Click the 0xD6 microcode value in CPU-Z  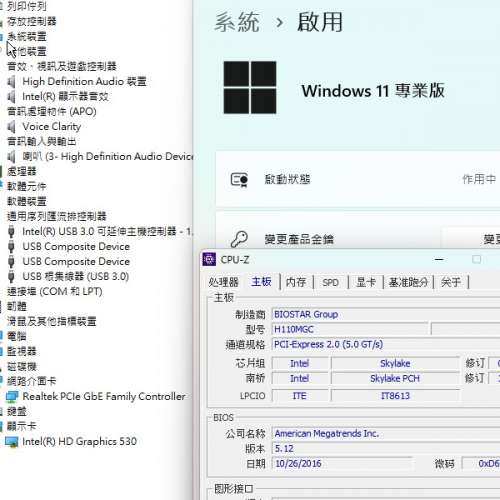481,463
